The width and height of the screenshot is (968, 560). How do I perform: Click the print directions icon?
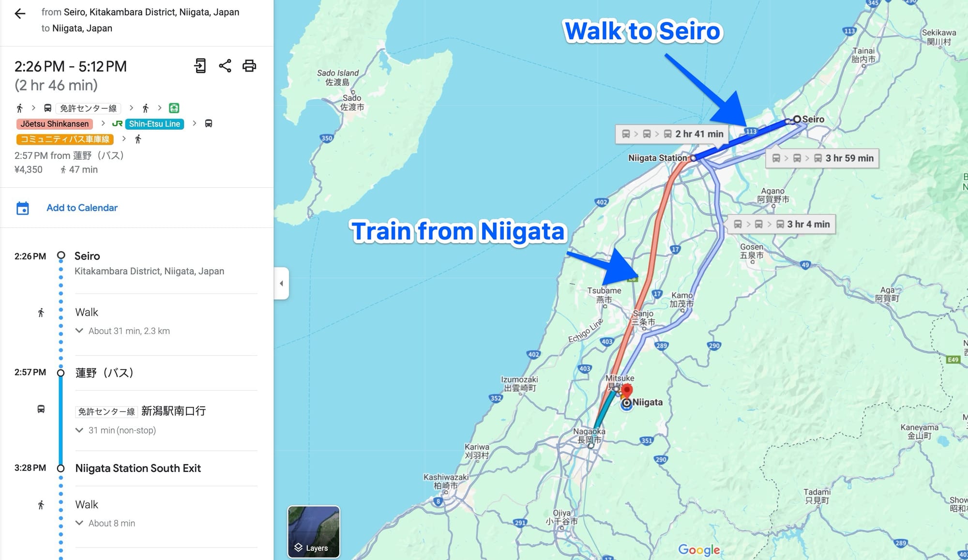pos(249,66)
